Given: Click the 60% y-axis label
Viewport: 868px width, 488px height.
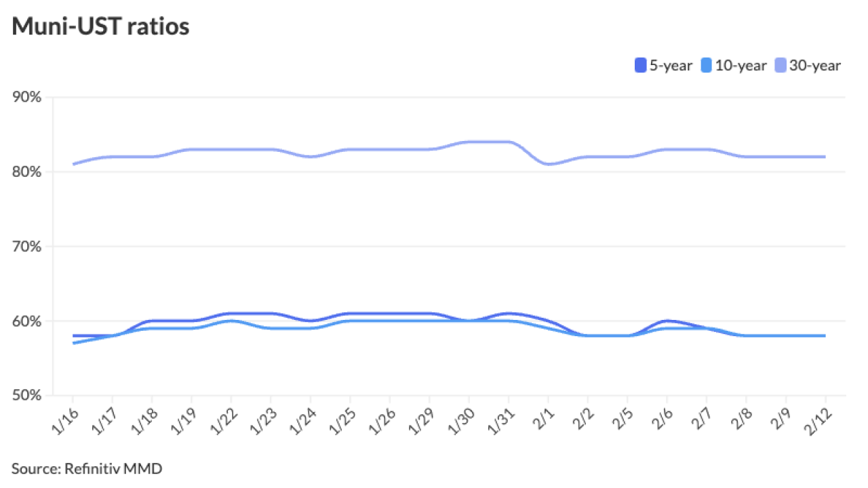Looking at the screenshot, I should click(x=27, y=321).
